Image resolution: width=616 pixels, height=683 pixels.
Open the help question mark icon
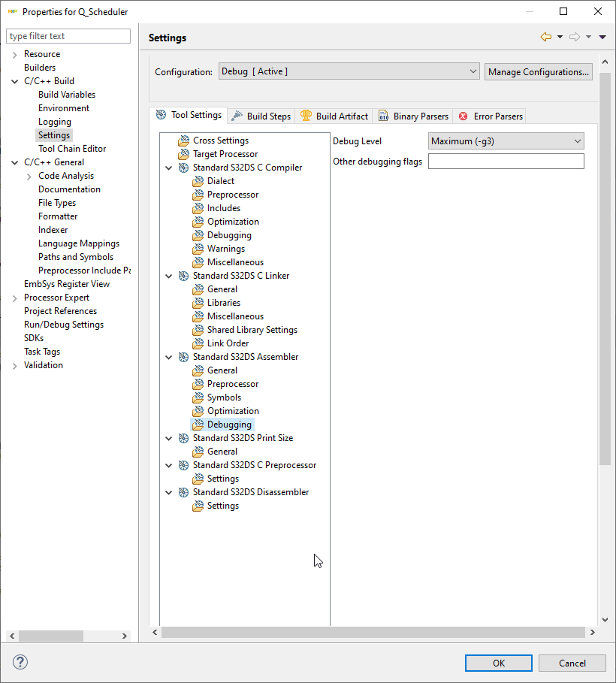tap(20, 662)
